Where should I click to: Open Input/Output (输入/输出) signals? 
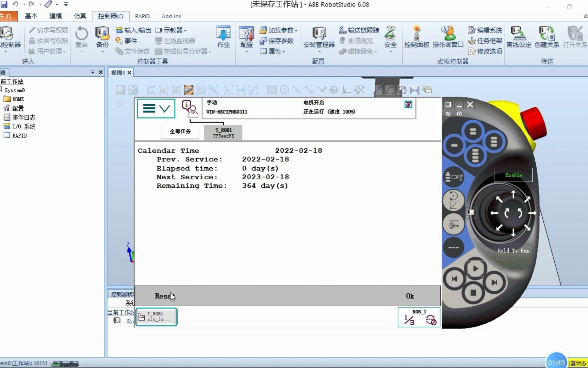[133, 30]
